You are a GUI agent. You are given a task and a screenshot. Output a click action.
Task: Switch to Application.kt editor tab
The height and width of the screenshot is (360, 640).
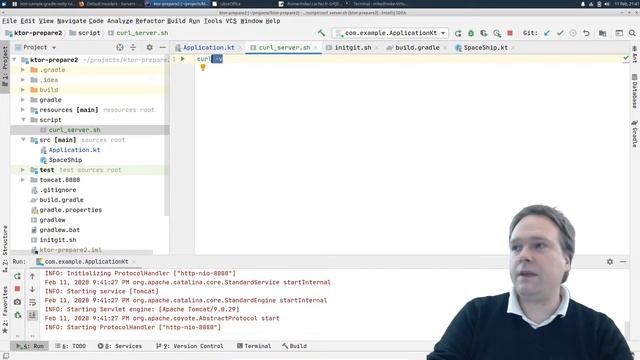(x=208, y=48)
